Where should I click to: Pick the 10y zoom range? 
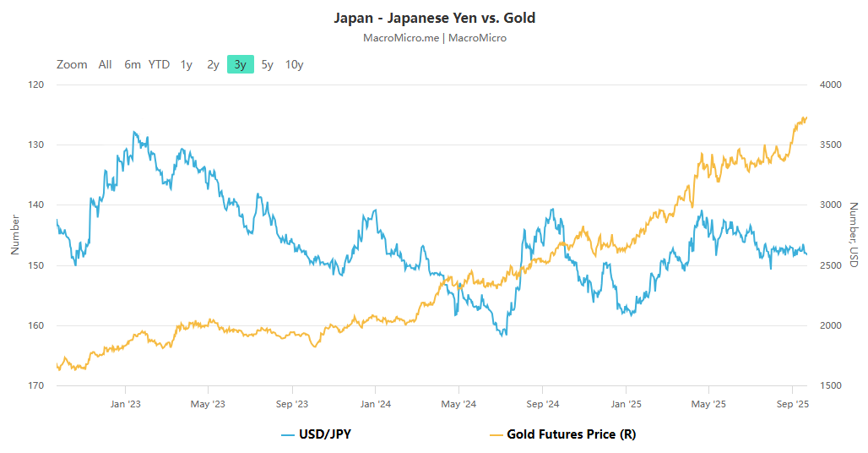click(x=294, y=64)
